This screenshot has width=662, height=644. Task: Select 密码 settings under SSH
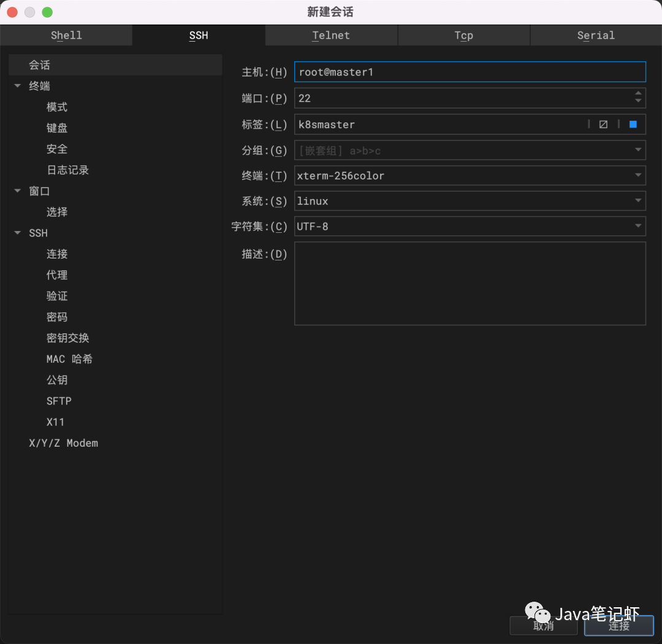(x=57, y=317)
